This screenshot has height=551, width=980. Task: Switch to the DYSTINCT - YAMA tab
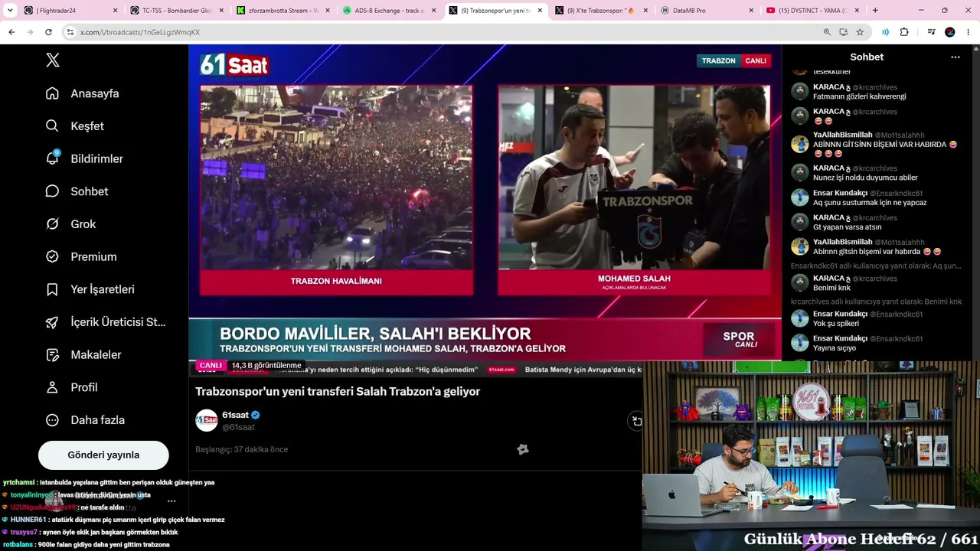tap(812, 11)
